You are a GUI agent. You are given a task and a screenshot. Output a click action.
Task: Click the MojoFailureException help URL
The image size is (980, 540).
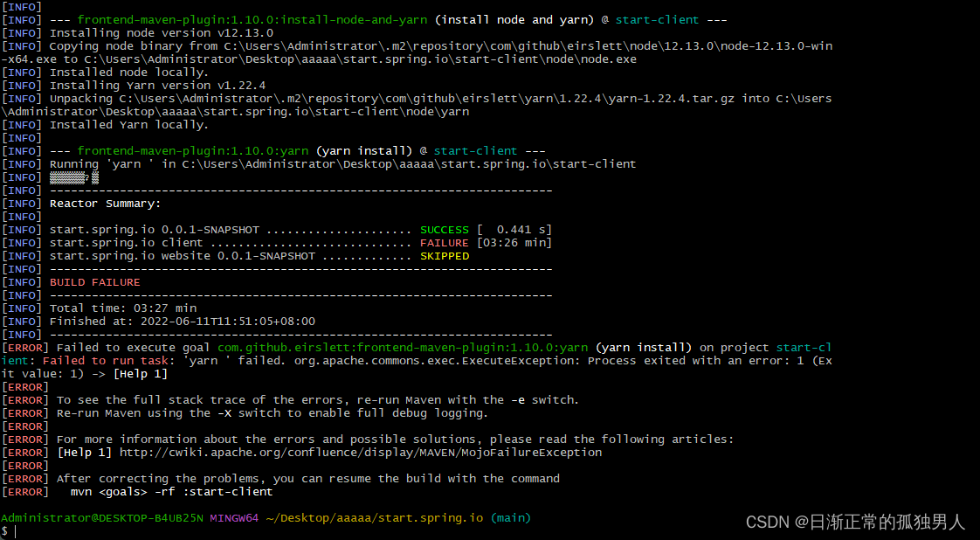pos(361,453)
